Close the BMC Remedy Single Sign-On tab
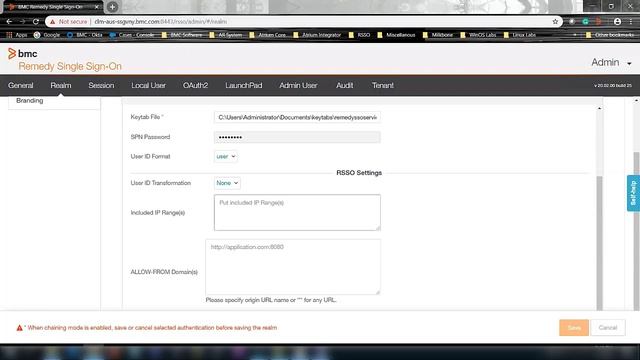640x360 pixels. click(x=97, y=7)
